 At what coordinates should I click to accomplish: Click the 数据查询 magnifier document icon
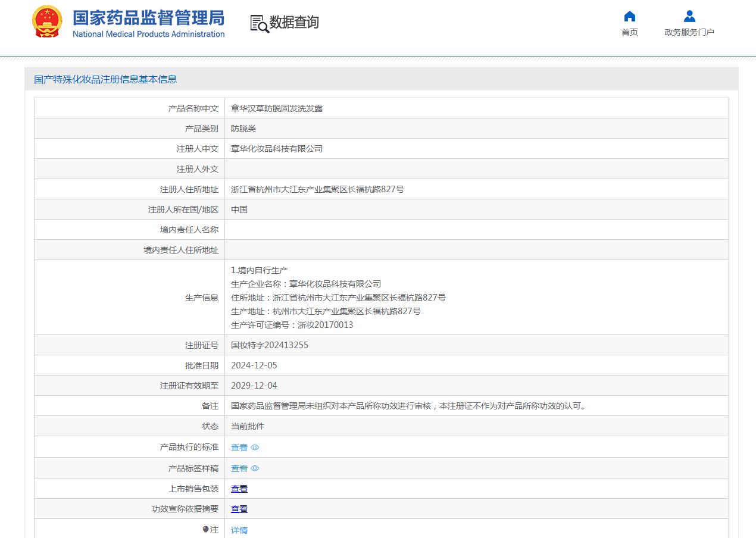[x=259, y=23]
